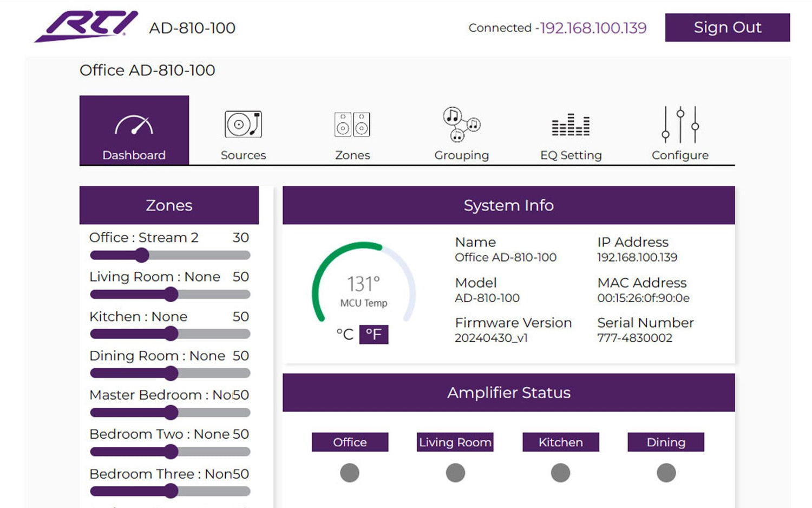
Task: Open the connected IP address link
Action: tap(593, 28)
